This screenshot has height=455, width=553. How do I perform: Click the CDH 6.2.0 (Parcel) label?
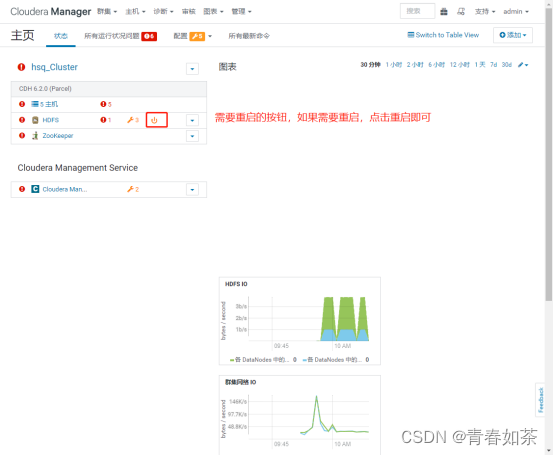(x=45, y=89)
